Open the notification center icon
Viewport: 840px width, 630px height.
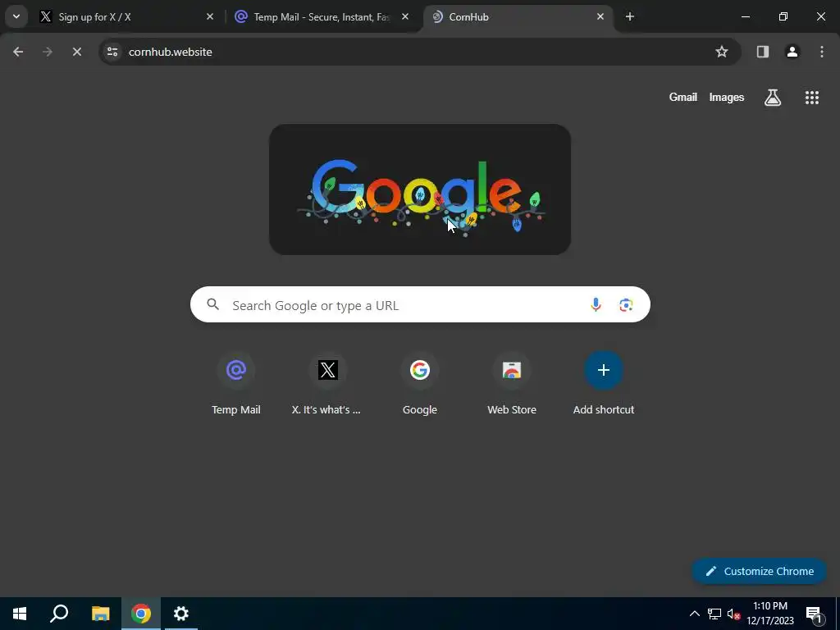814,614
